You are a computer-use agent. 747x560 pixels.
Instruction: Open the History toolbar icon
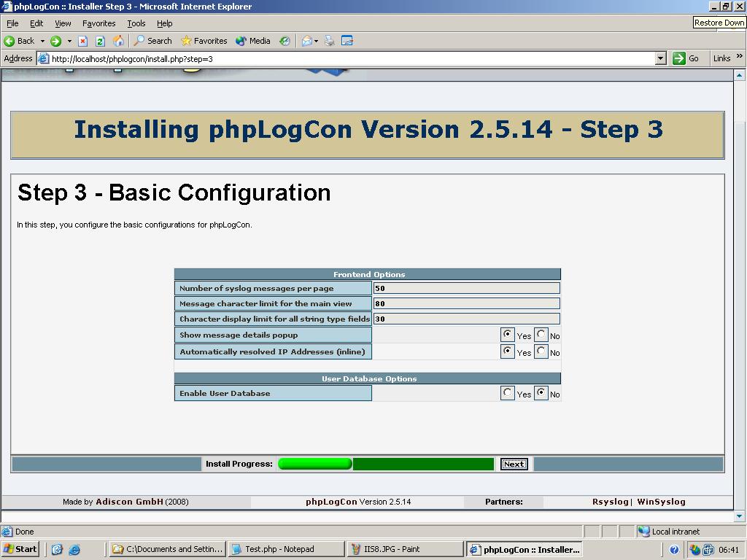pyautogui.click(x=285, y=41)
